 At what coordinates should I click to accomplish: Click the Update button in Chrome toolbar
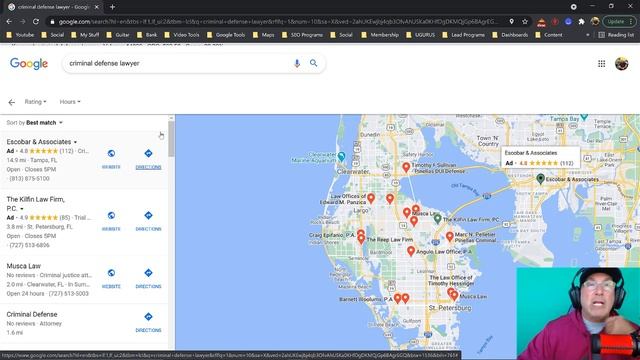[618, 22]
